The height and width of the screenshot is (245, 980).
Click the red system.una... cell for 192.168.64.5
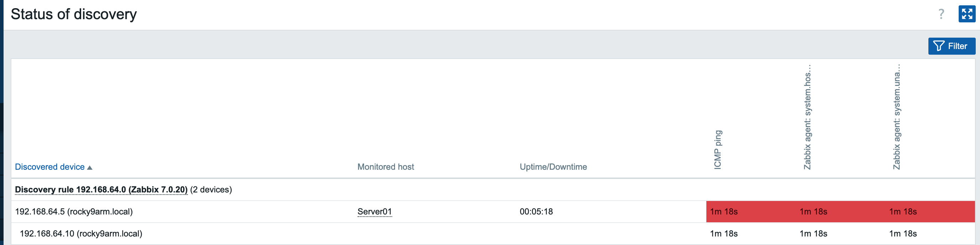click(903, 212)
